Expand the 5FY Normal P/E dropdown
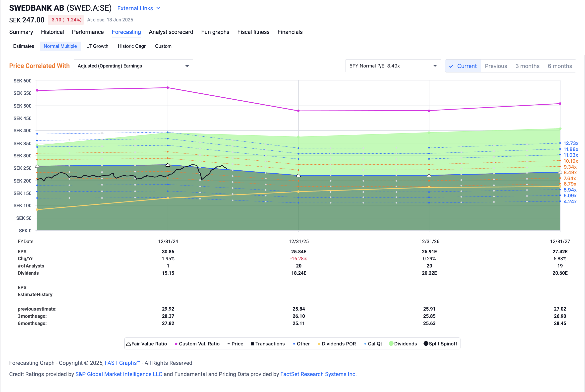 click(393, 66)
